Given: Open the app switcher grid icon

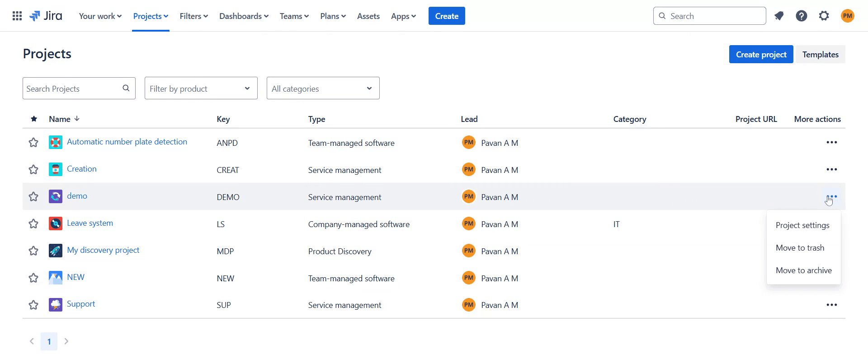Looking at the screenshot, I should coord(17,16).
